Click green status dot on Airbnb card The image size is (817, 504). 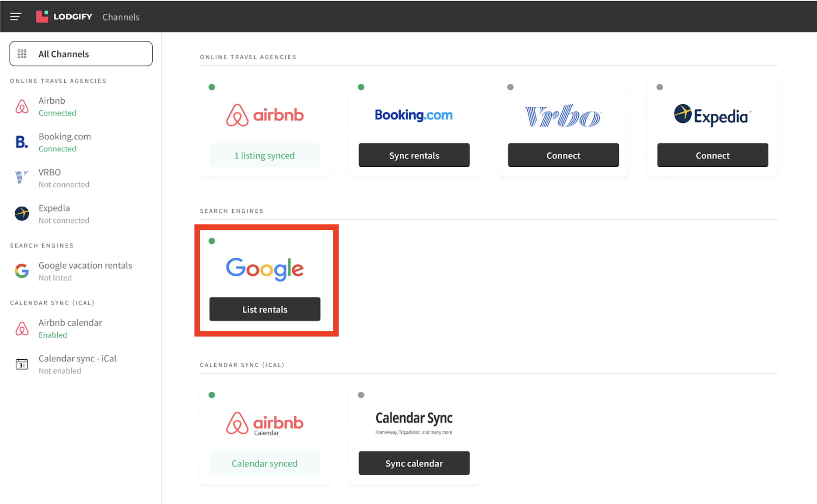pyautogui.click(x=212, y=87)
